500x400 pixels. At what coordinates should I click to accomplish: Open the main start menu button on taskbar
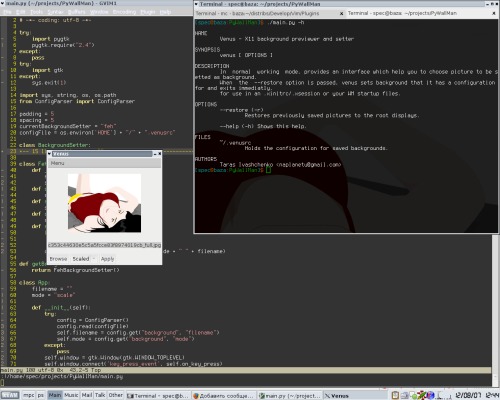10,395
